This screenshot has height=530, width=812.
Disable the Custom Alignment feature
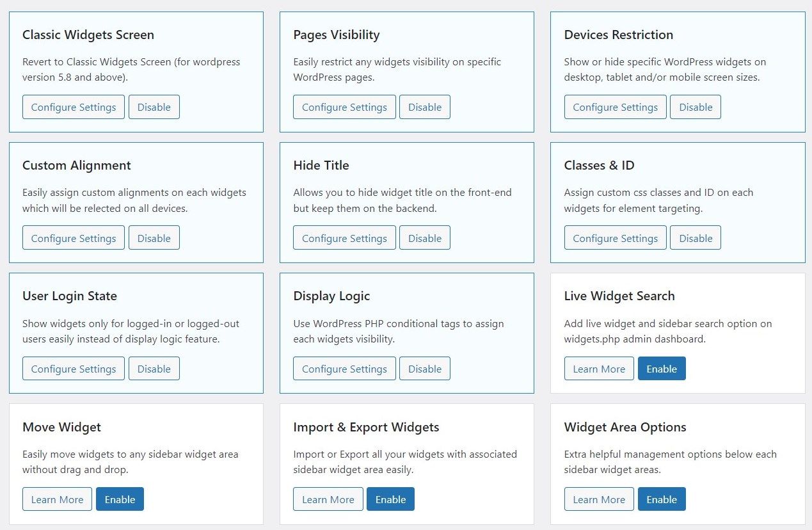tap(154, 237)
